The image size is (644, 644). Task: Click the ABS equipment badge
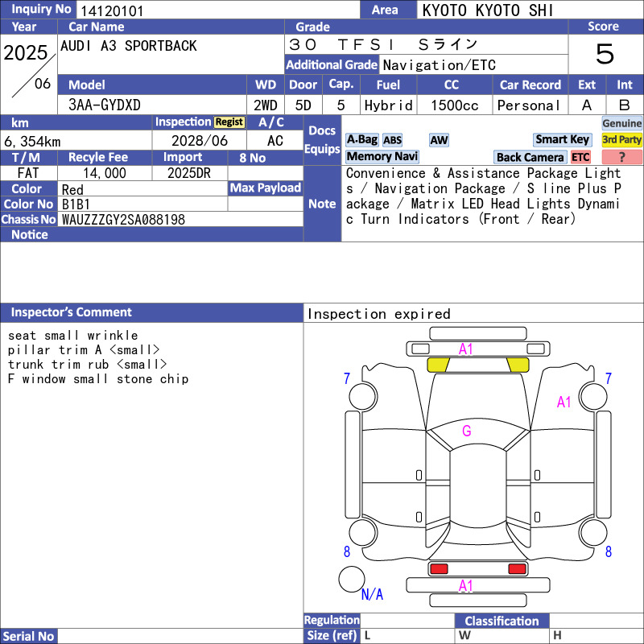click(x=392, y=140)
